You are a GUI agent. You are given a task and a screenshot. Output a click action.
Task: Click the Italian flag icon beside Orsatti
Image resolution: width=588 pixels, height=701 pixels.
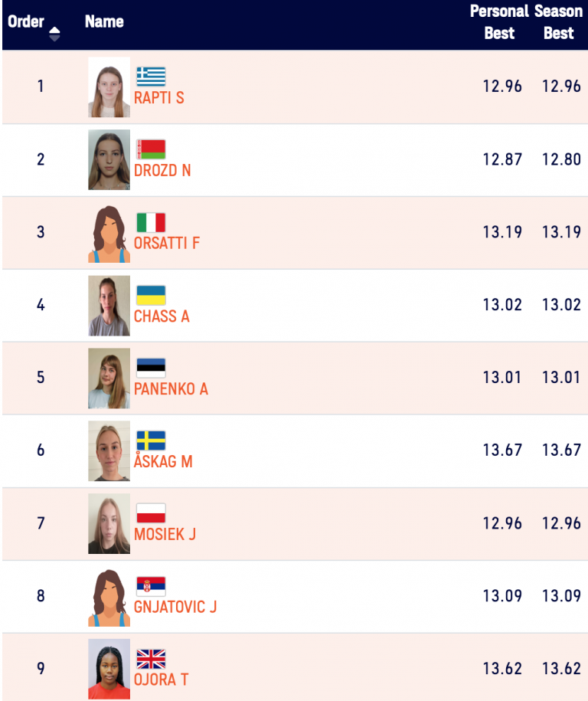point(151,222)
